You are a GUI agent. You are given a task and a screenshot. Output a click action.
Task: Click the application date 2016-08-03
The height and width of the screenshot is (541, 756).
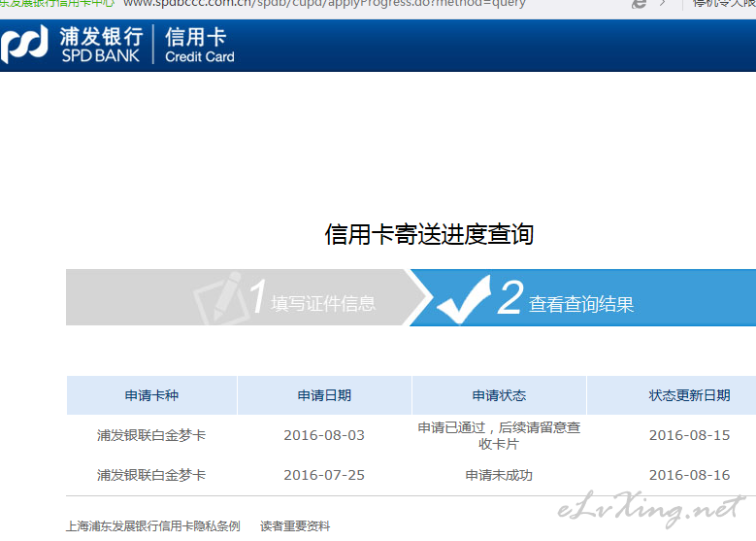tap(324, 435)
